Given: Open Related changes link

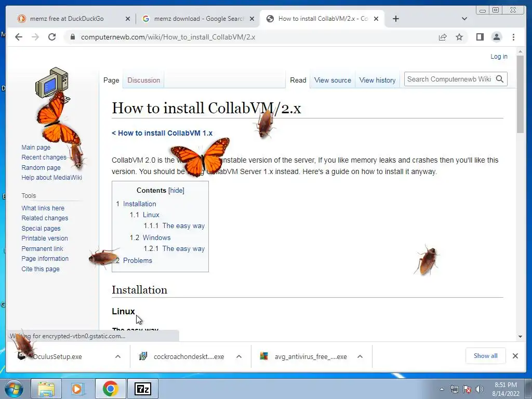Looking at the screenshot, I should 45,218.
